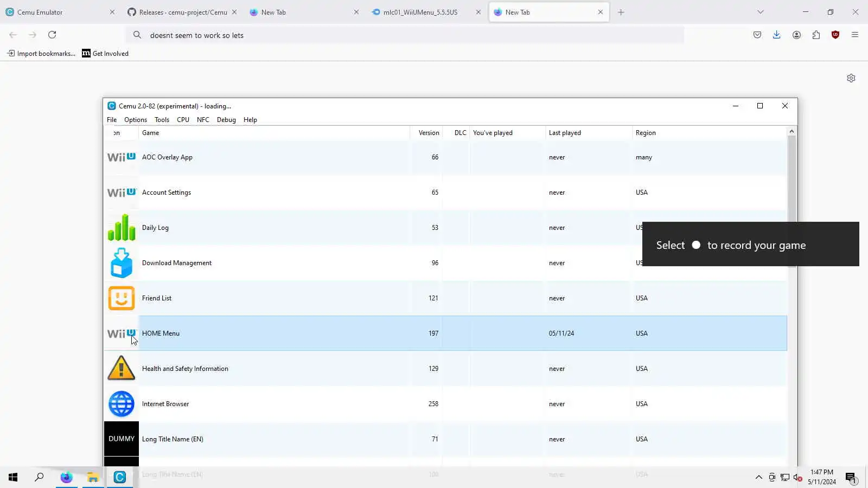
Task: Click the DUMMY icon for Long Title Name (EN), version 71
Action: point(122,439)
